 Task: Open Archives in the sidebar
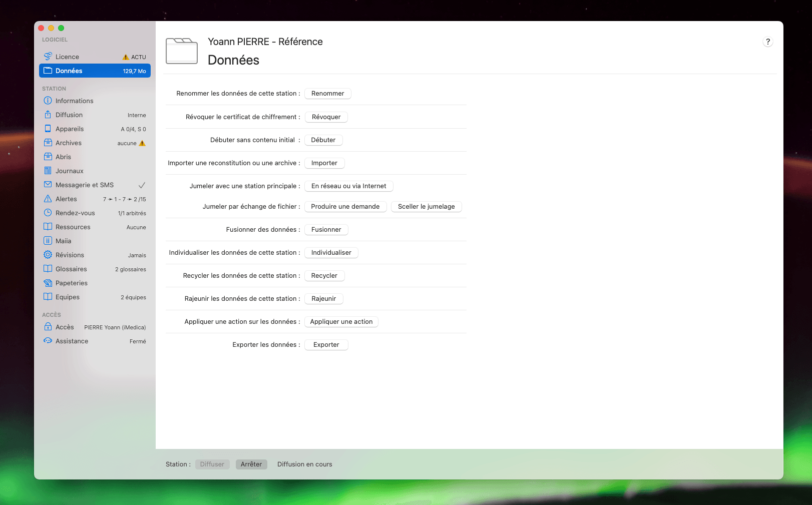click(x=69, y=143)
